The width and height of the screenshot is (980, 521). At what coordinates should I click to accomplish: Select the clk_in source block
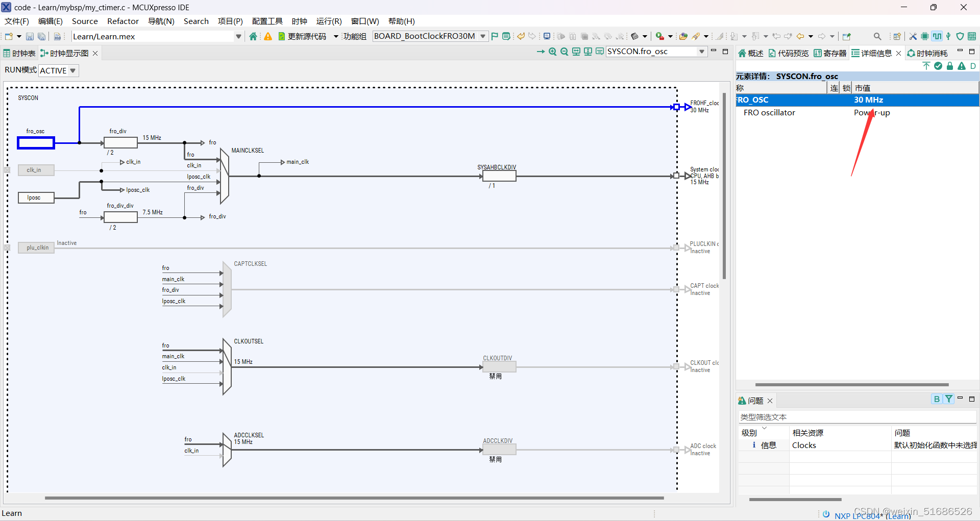36,170
